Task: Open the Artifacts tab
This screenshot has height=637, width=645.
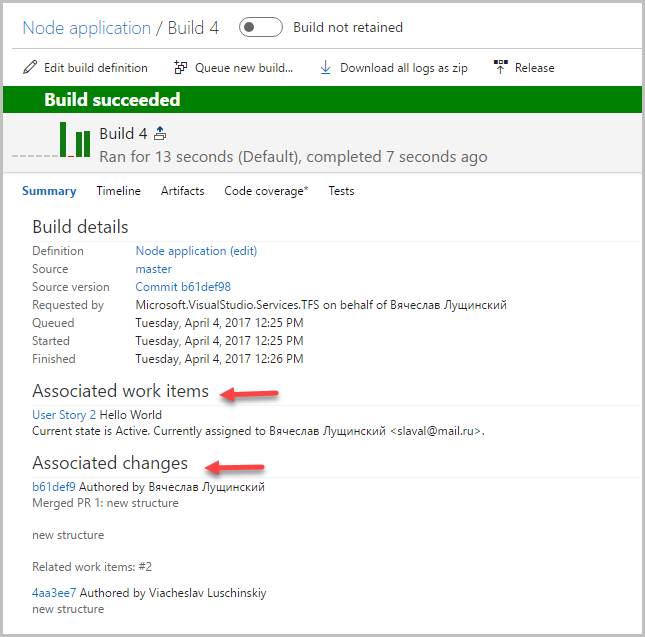Action: pyautogui.click(x=182, y=191)
